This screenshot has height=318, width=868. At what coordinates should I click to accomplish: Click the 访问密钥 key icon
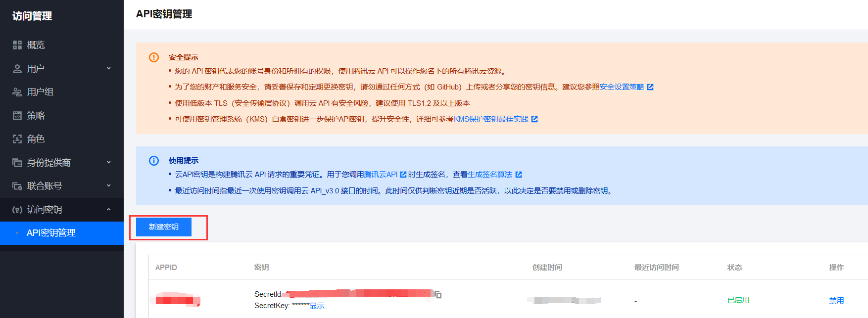tap(17, 210)
